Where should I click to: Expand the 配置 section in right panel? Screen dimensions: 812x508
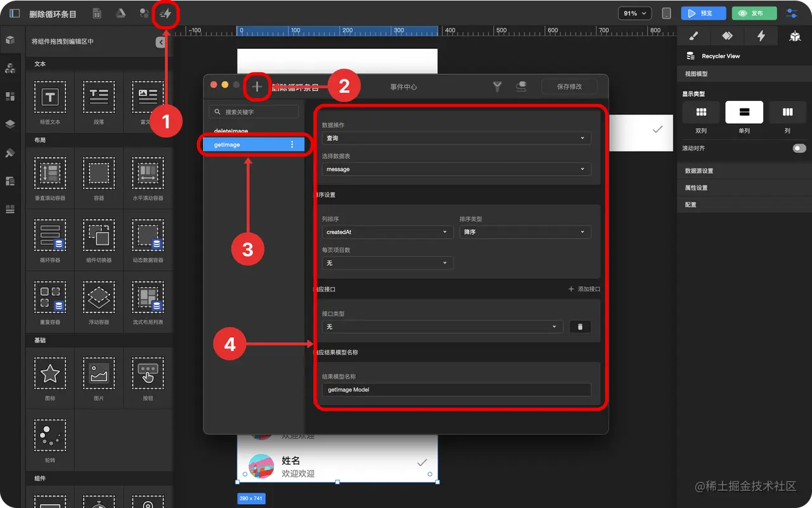coord(744,205)
